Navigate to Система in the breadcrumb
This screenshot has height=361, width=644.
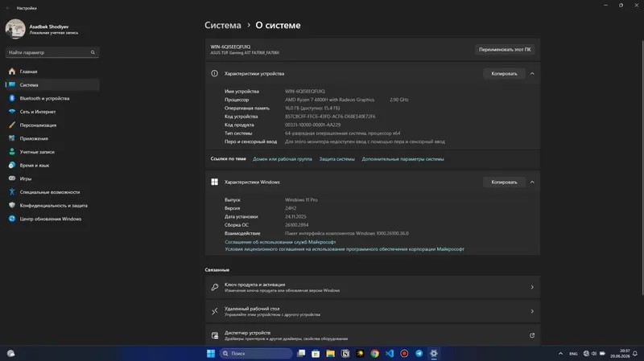coord(223,25)
